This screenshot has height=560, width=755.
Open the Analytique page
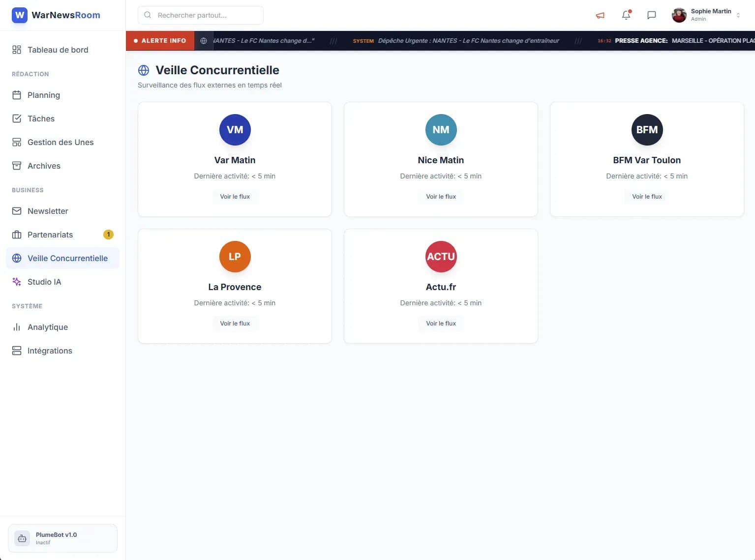tap(62, 327)
